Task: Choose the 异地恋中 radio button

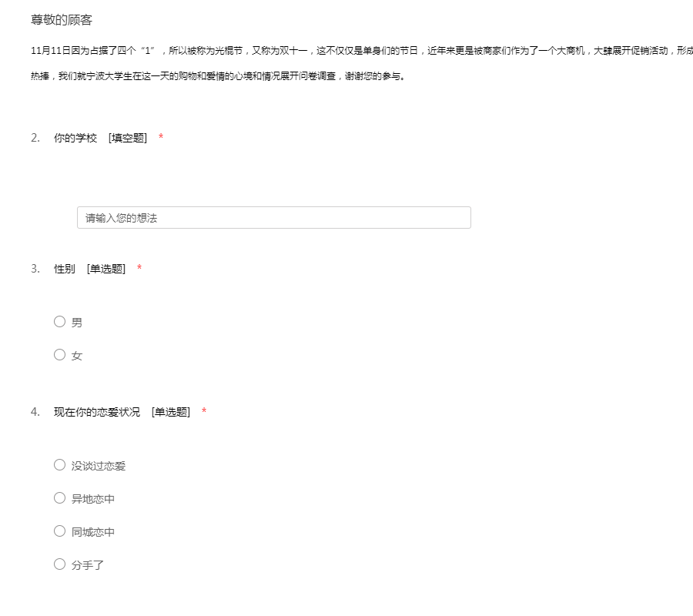Action: click(59, 498)
